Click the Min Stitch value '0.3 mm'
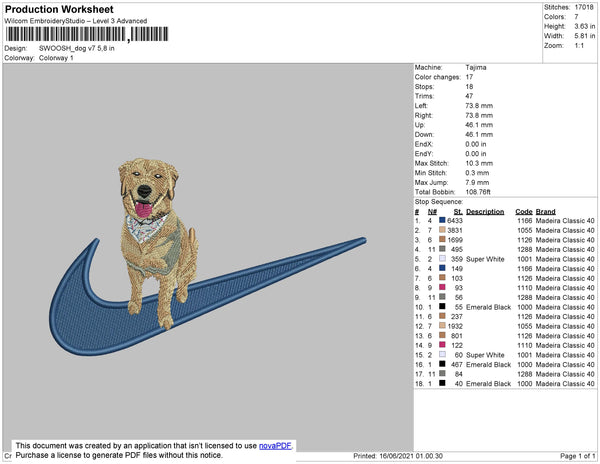Image resolution: width=600 pixels, height=464 pixels. pos(477,173)
